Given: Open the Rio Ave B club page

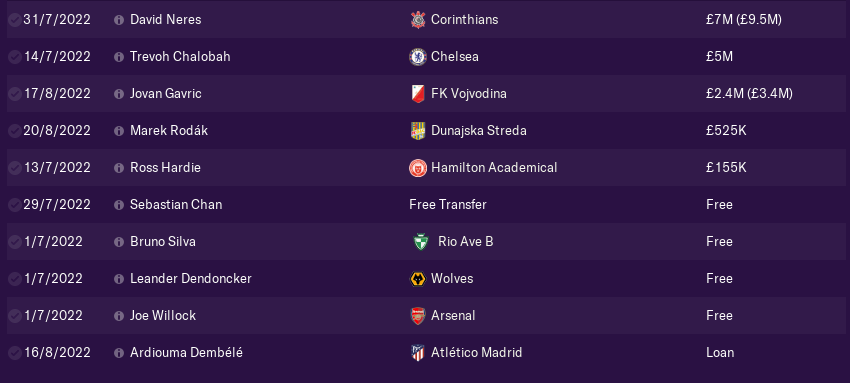Looking at the screenshot, I should pyautogui.click(x=466, y=242).
